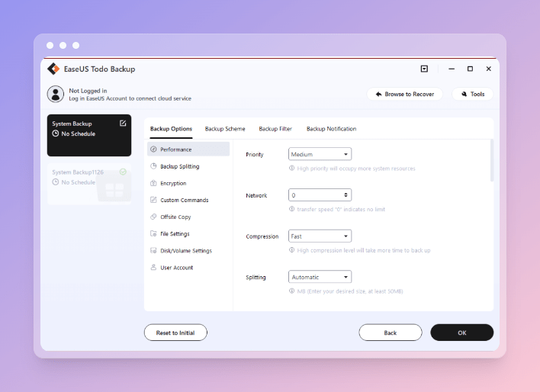Switch to the Backup Options tab

click(171, 129)
